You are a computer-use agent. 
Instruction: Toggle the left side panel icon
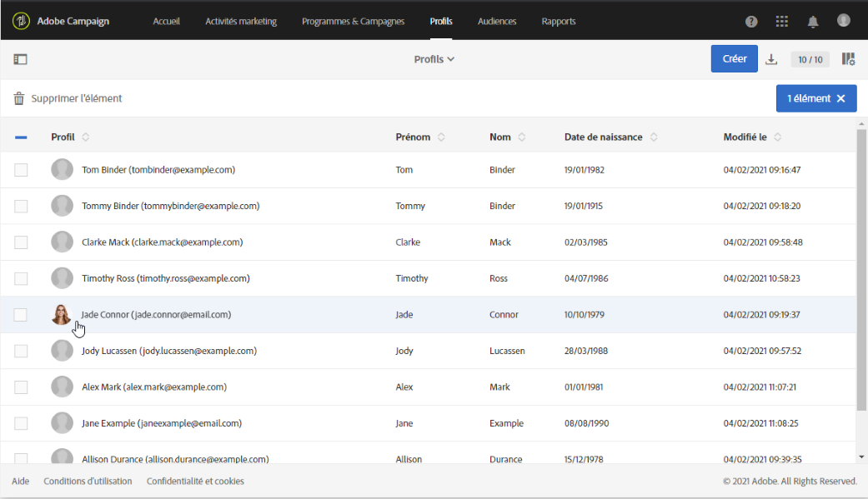tap(21, 59)
